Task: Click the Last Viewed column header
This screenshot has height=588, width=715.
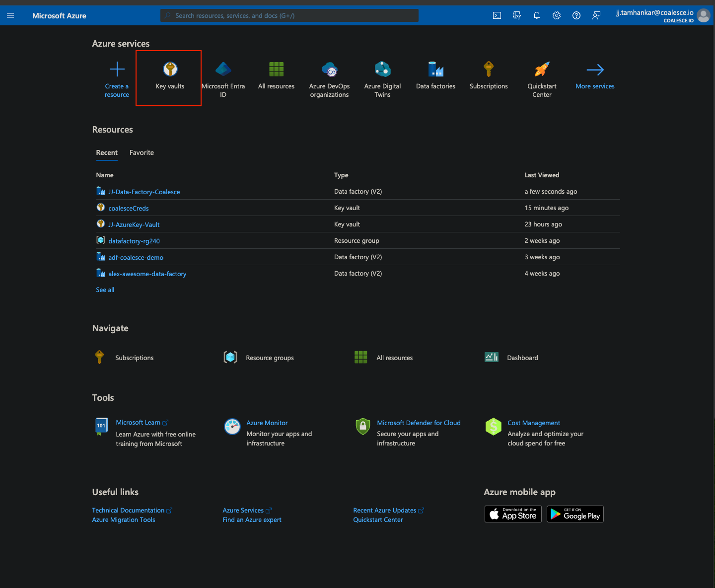Action: pos(542,175)
